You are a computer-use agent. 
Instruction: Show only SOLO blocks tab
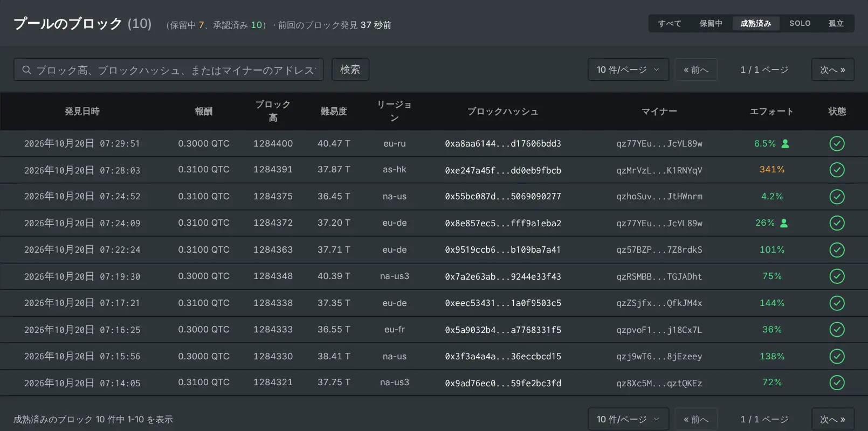[800, 24]
